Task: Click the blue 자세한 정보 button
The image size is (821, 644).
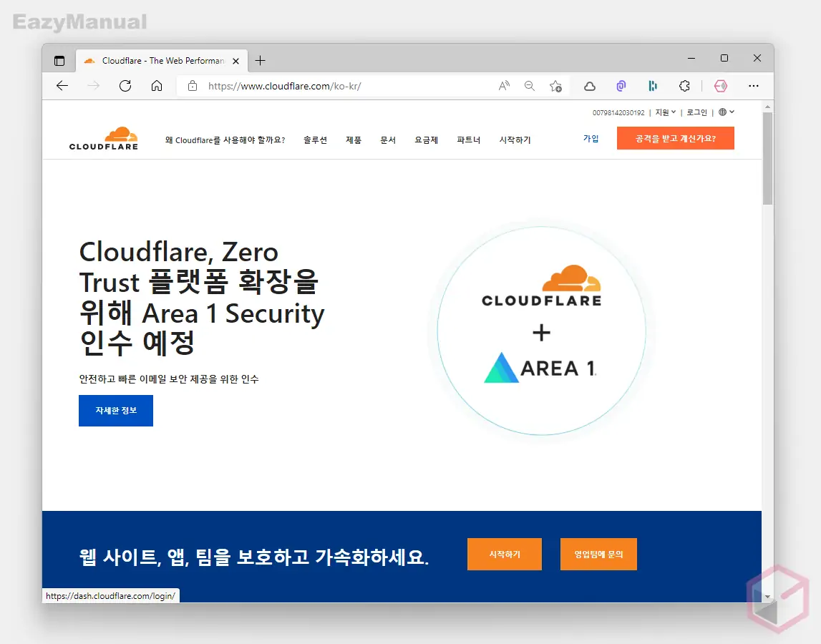Action: [x=116, y=411]
